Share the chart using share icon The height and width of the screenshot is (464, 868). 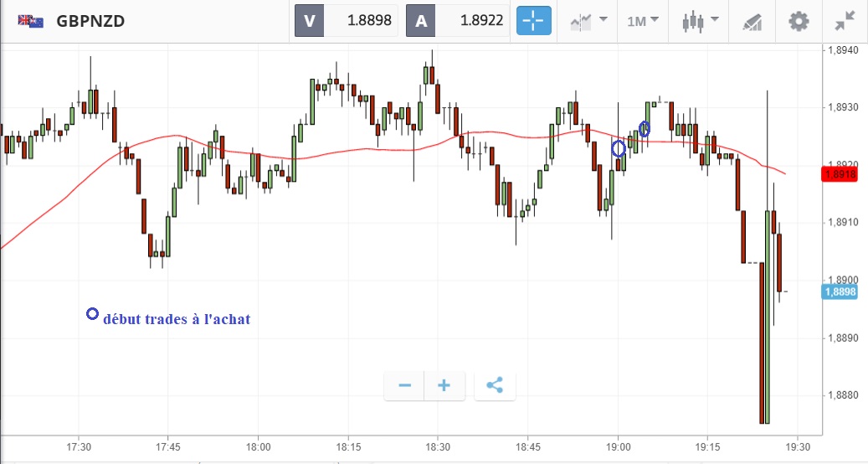point(495,385)
